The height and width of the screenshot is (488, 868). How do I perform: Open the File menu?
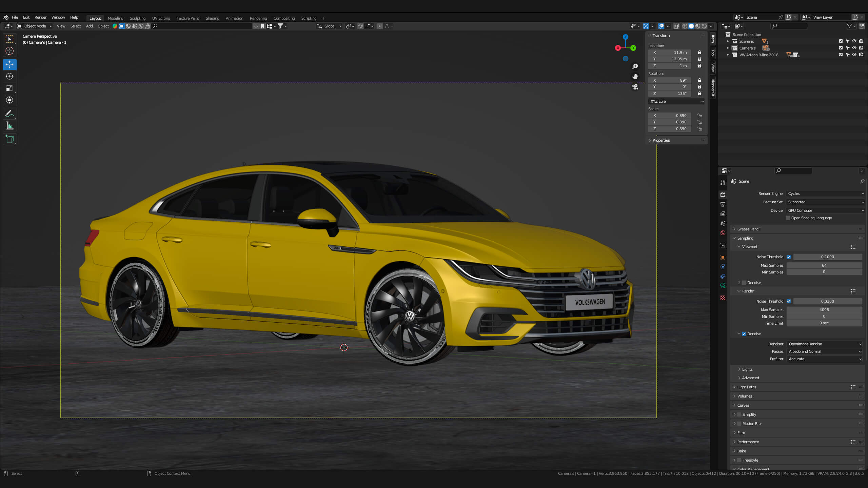pyautogui.click(x=15, y=17)
